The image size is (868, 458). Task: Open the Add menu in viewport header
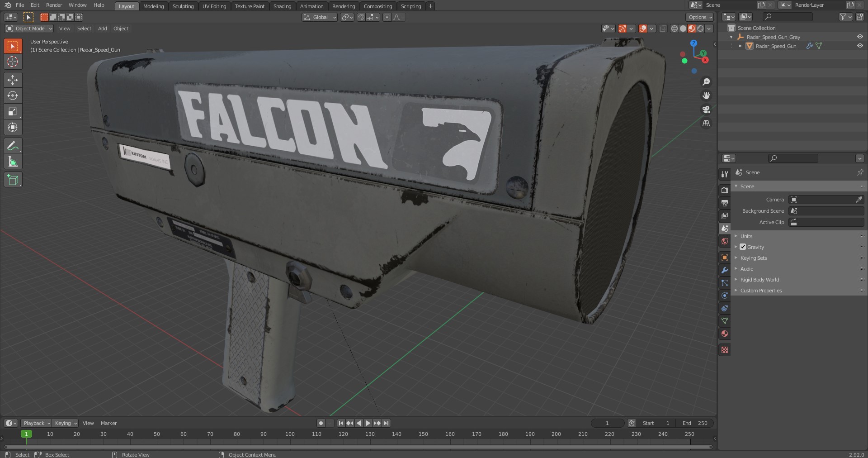pos(103,29)
